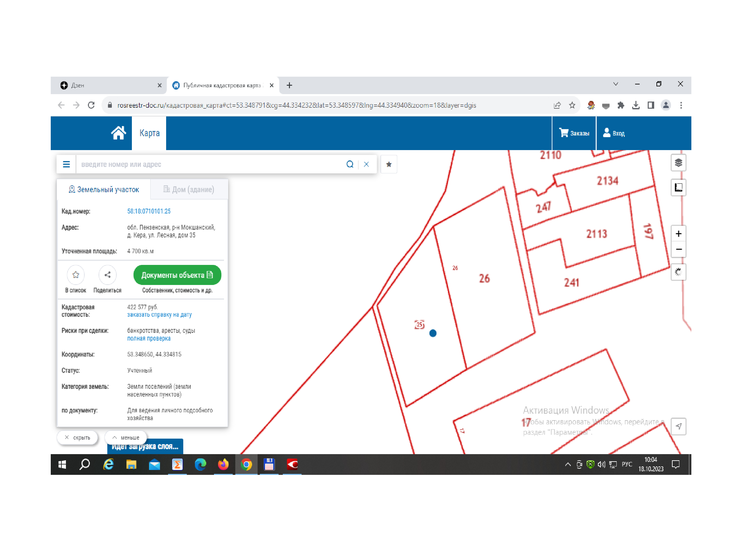The image size is (756, 535).
Task: Open File Explorer from the taskbar
Action: [131, 464]
